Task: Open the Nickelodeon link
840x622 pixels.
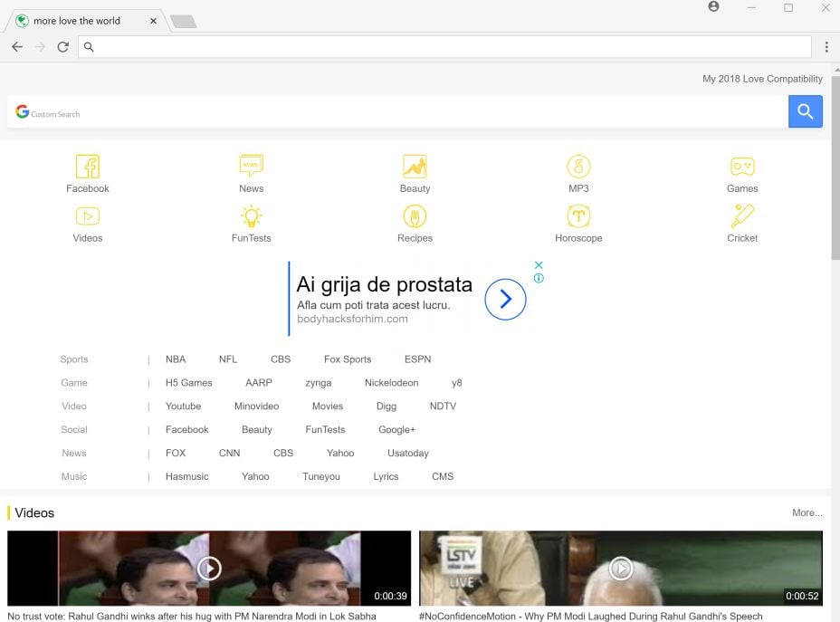Action: [x=391, y=382]
